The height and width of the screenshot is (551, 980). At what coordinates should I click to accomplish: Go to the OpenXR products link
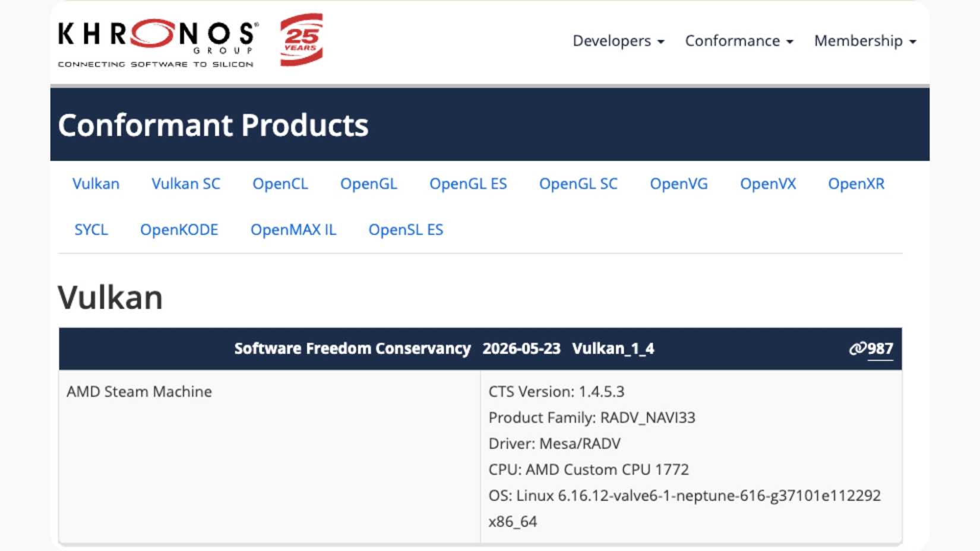coord(856,184)
